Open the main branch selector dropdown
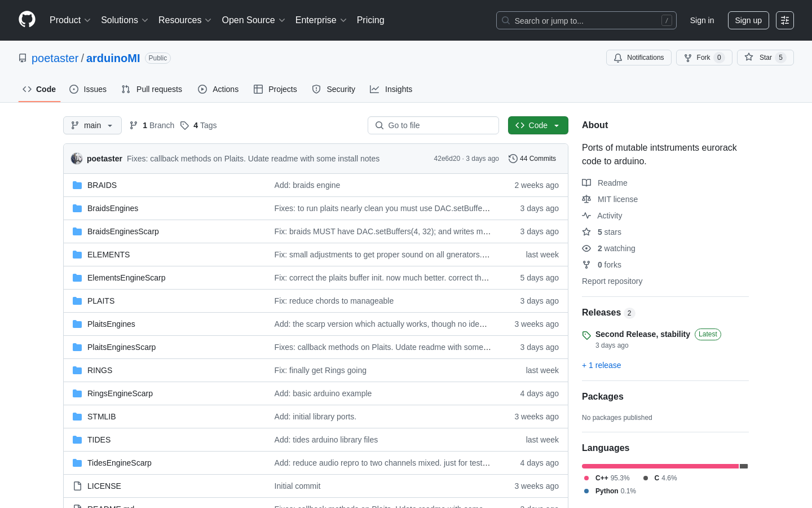 click(x=92, y=125)
